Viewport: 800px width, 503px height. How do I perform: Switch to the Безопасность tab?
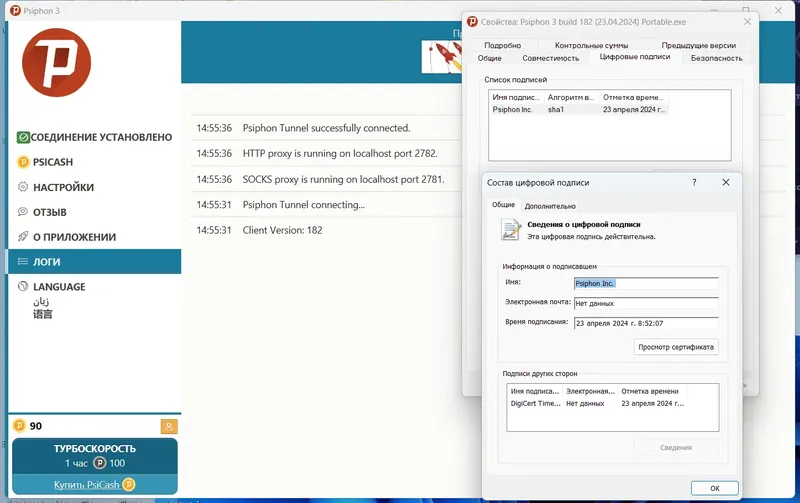(x=716, y=58)
